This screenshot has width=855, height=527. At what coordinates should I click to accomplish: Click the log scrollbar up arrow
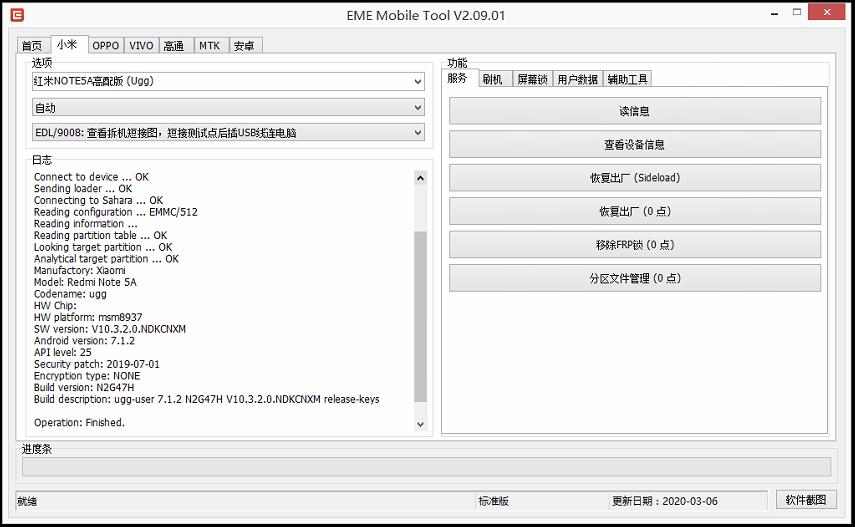click(420, 178)
